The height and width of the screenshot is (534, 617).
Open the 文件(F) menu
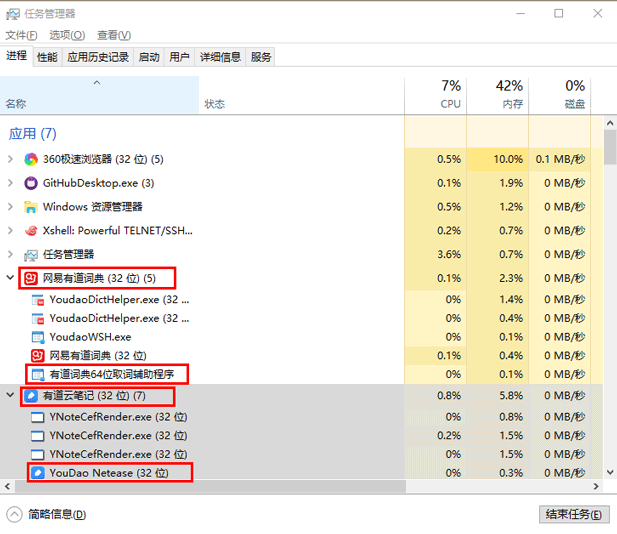[x=21, y=35]
